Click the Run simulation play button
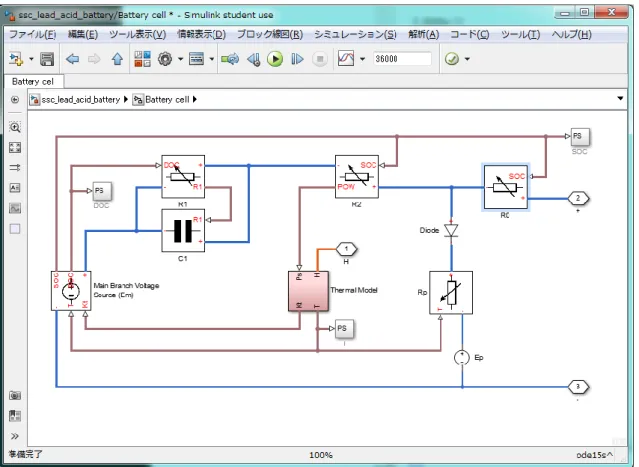 (275, 59)
